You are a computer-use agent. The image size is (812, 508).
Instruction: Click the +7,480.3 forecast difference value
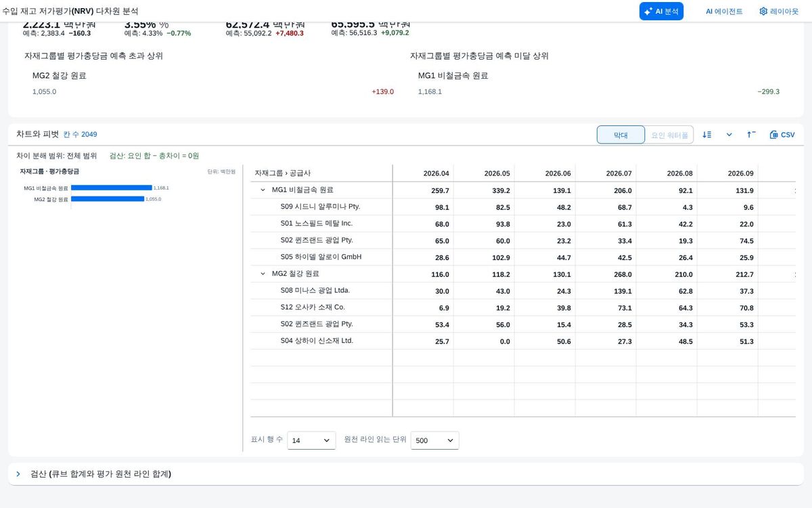[290, 33]
